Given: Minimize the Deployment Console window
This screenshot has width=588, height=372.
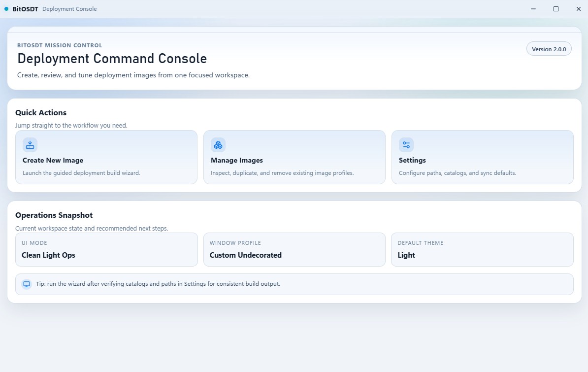Looking at the screenshot, I should tap(533, 9).
